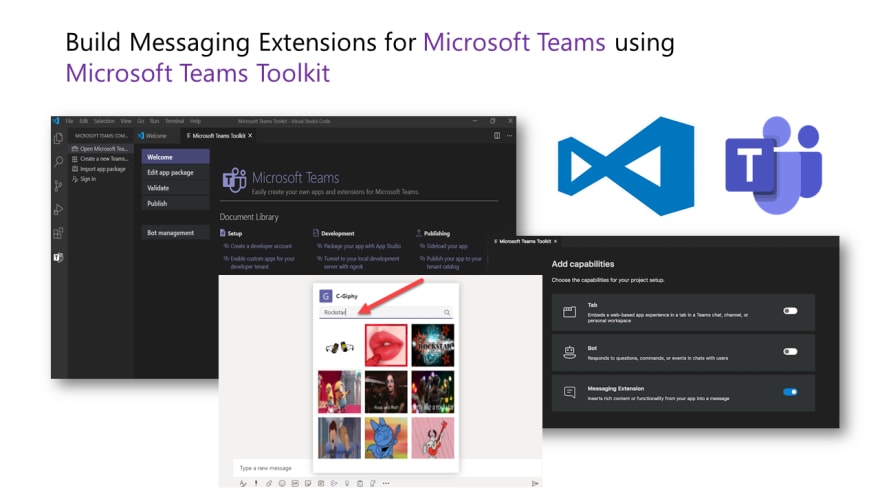
Task: Click Create a new Teams command in sidebar
Action: coord(100,159)
